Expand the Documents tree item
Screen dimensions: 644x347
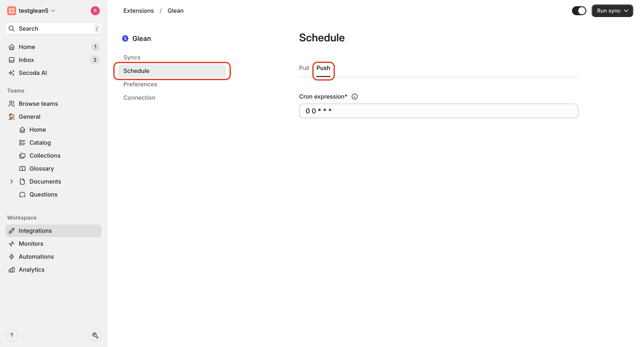point(11,181)
